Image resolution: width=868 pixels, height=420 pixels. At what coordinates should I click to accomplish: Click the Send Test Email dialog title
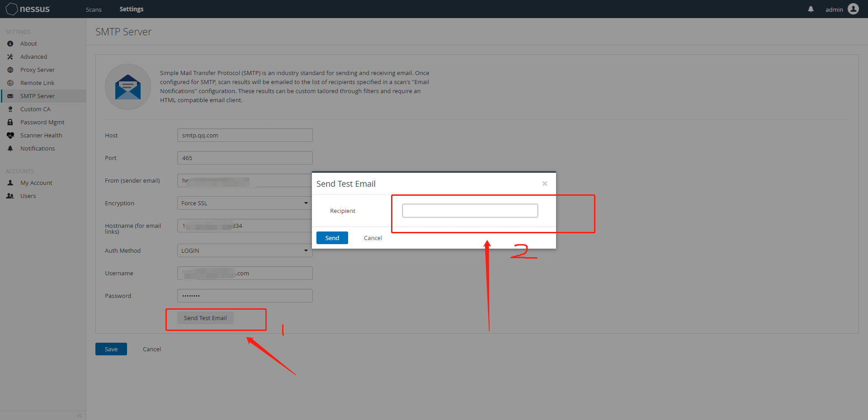(x=346, y=184)
